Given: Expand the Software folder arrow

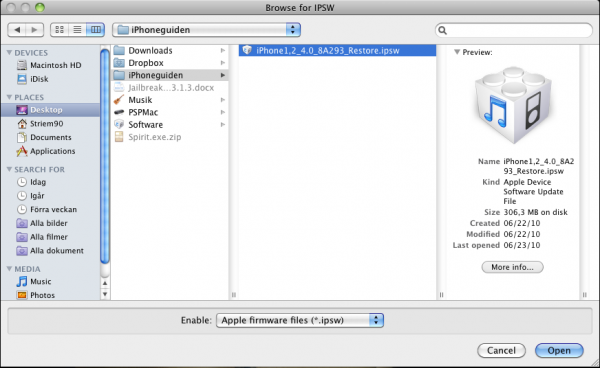Looking at the screenshot, I should [223, 125].
